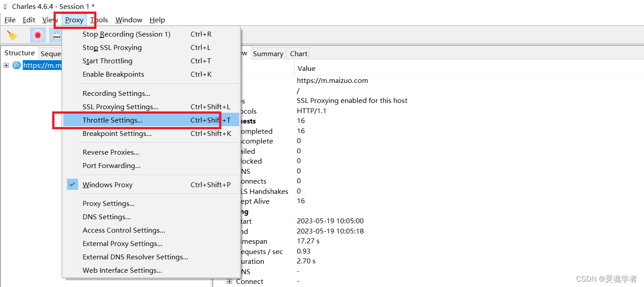644x287 pixels.
Task: Click the 2023-05-19 10:05:00 start value
Action: tap(330, 221)
